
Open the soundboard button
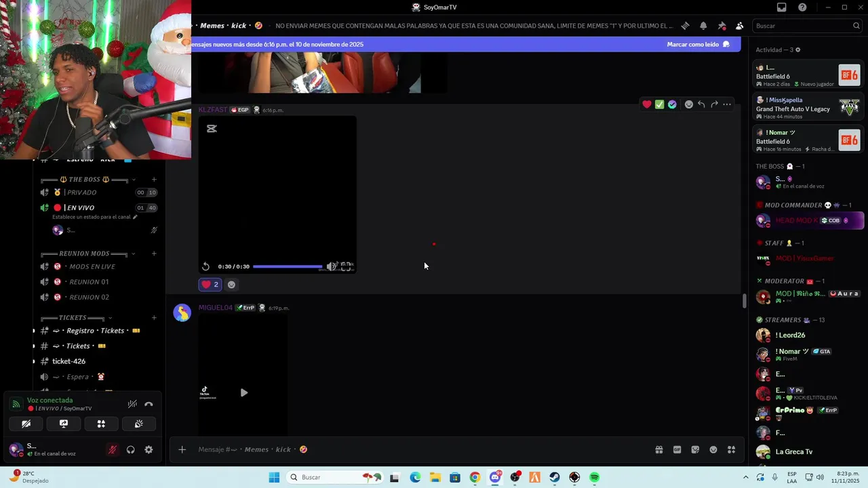coord(139,424)
